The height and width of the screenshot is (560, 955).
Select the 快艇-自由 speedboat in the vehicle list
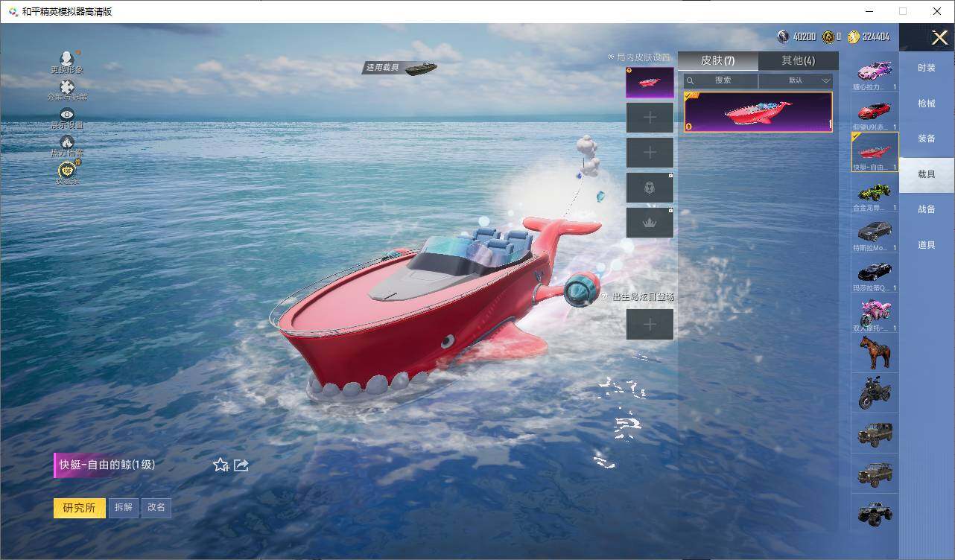click(x=875, y=153)
